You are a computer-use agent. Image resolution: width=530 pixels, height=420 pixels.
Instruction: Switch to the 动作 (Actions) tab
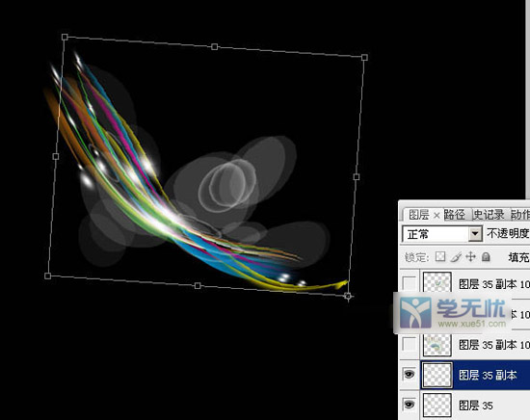click(x=519, y=215)
